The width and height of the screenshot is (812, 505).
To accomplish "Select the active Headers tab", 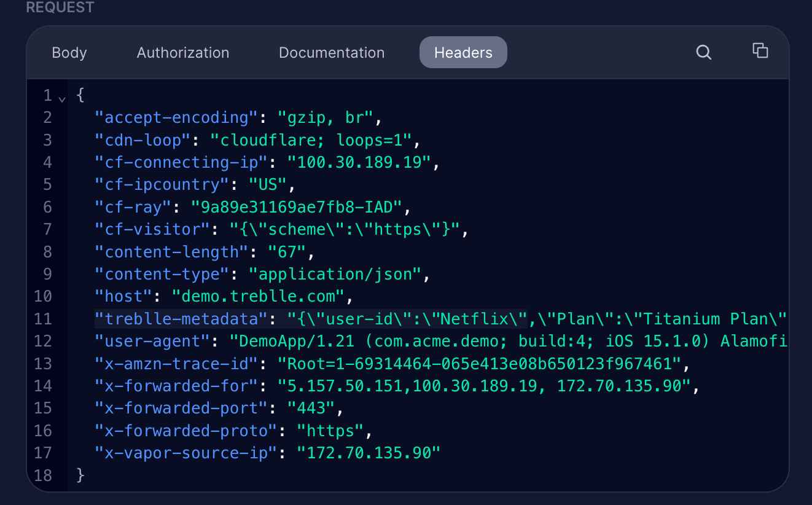I will coord(463,52).
